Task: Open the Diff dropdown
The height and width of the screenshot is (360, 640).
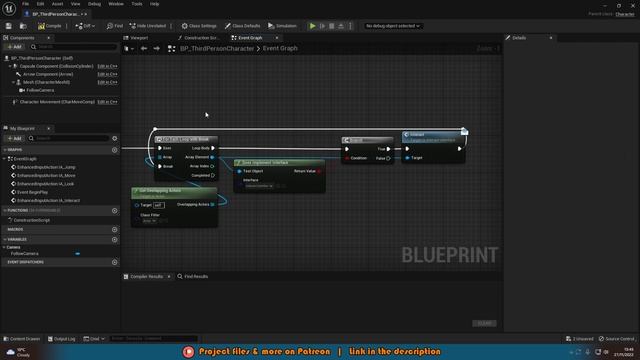Action: click(85, 26)
